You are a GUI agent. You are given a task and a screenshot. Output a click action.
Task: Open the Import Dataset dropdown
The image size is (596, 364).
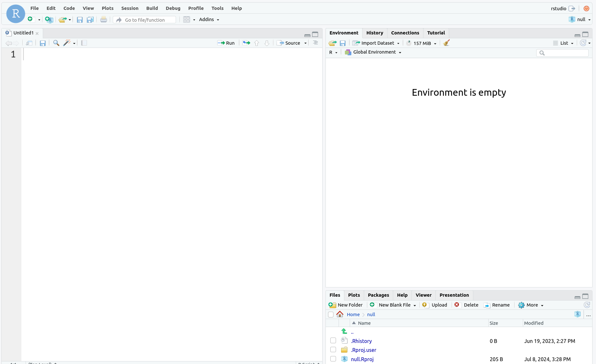[x=377, y=43]
